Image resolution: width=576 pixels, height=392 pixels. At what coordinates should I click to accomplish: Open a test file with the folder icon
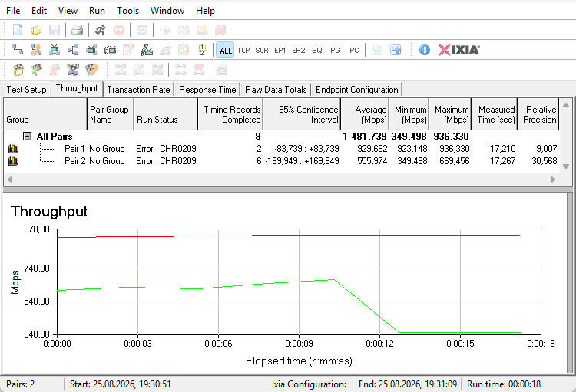(36, 30)
